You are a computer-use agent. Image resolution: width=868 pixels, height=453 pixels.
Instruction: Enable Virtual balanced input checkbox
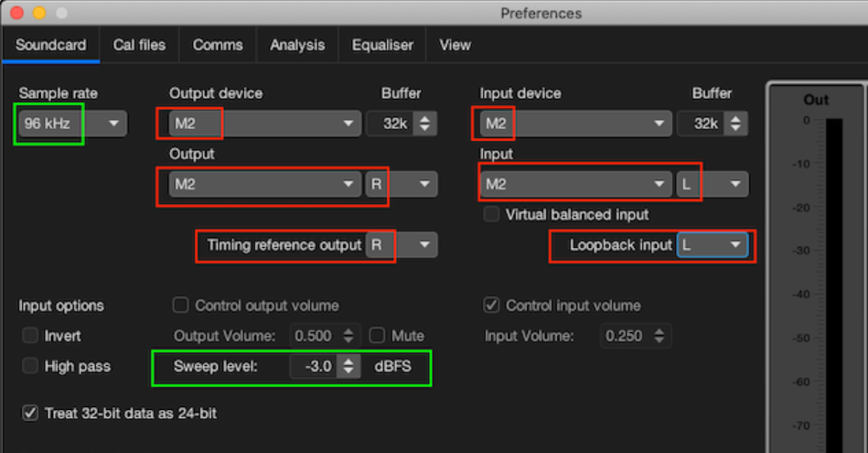pyautogui.click(x=491, y=214)
